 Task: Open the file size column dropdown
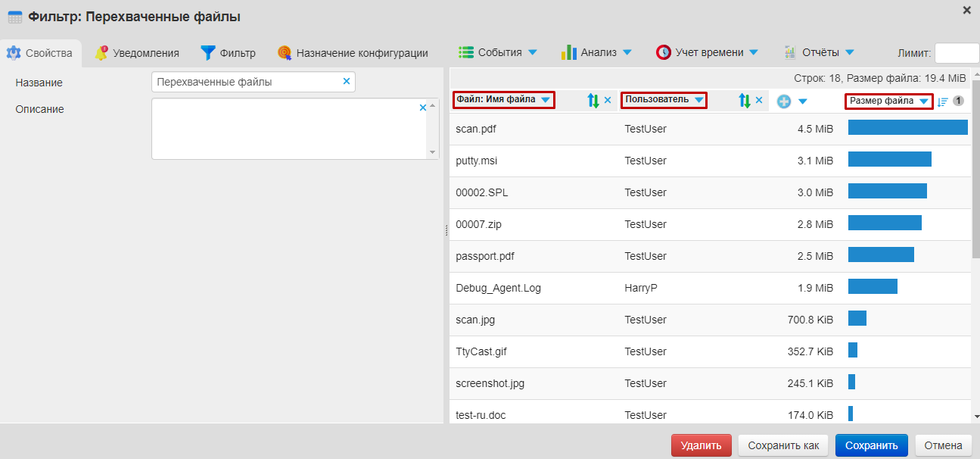pos(923,101)
